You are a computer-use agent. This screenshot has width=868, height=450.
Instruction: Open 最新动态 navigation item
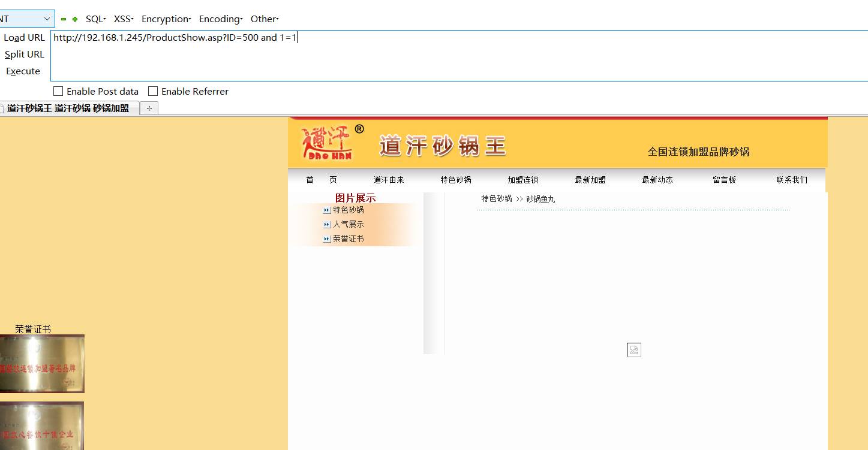657,180
